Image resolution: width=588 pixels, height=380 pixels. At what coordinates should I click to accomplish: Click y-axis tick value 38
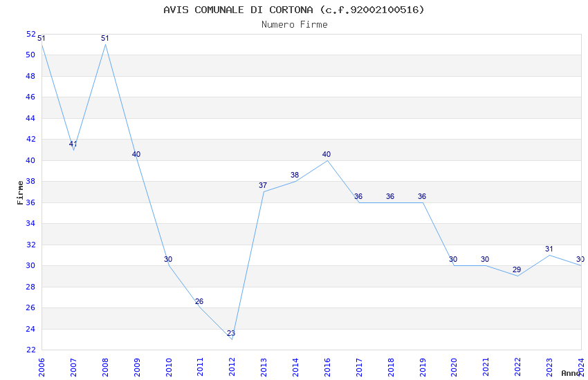30,182
